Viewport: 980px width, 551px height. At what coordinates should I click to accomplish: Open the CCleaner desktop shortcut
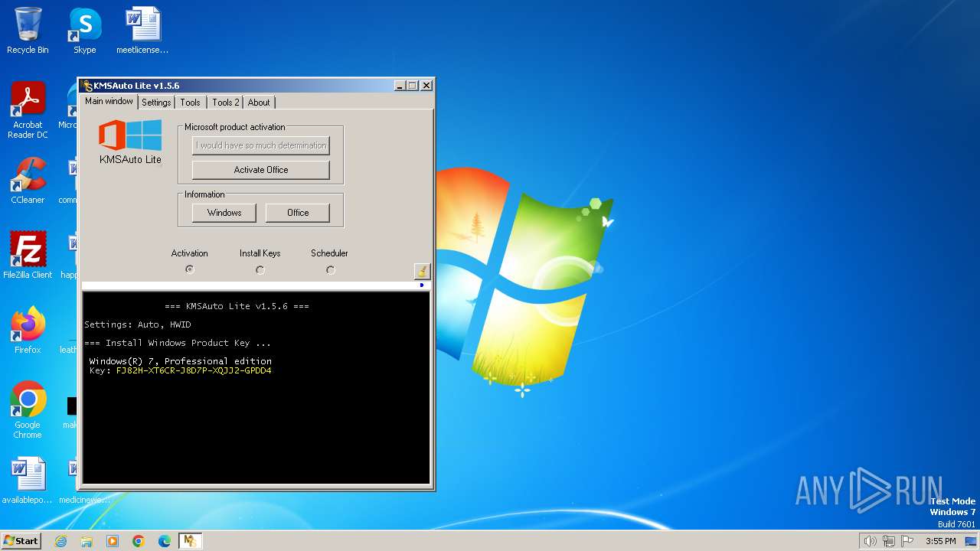click(x=28, y=181)
